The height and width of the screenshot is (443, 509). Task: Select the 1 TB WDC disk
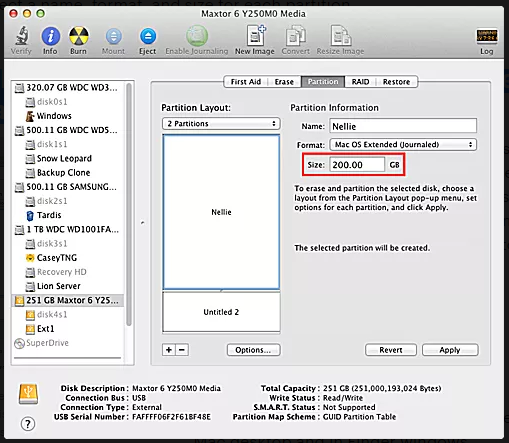67,229
